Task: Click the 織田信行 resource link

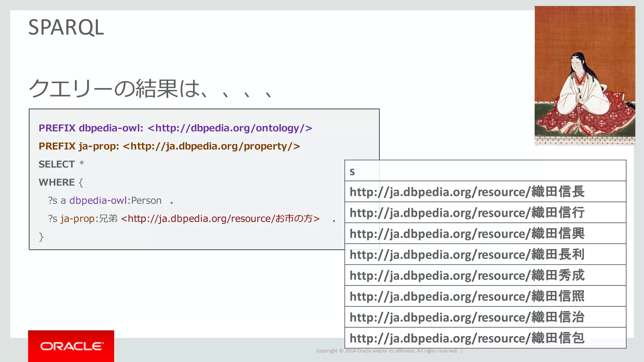Action: point(467,213)
